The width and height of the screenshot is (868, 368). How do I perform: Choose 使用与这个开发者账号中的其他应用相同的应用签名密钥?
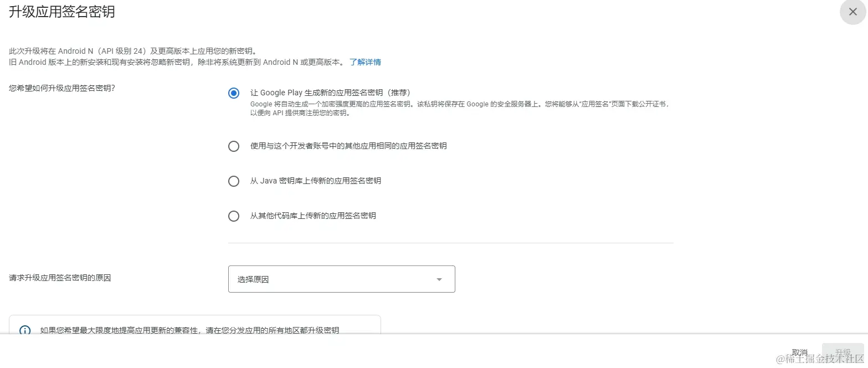[233, 146]
